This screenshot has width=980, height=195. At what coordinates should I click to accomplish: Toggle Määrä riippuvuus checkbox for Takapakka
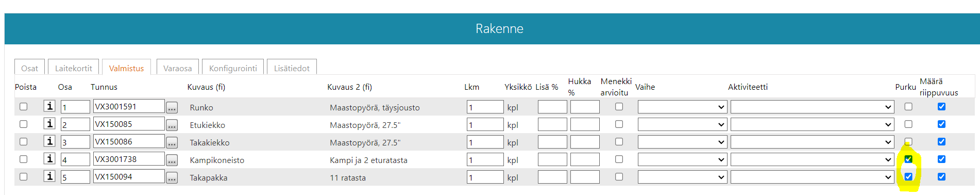click(x=941, y=177)
